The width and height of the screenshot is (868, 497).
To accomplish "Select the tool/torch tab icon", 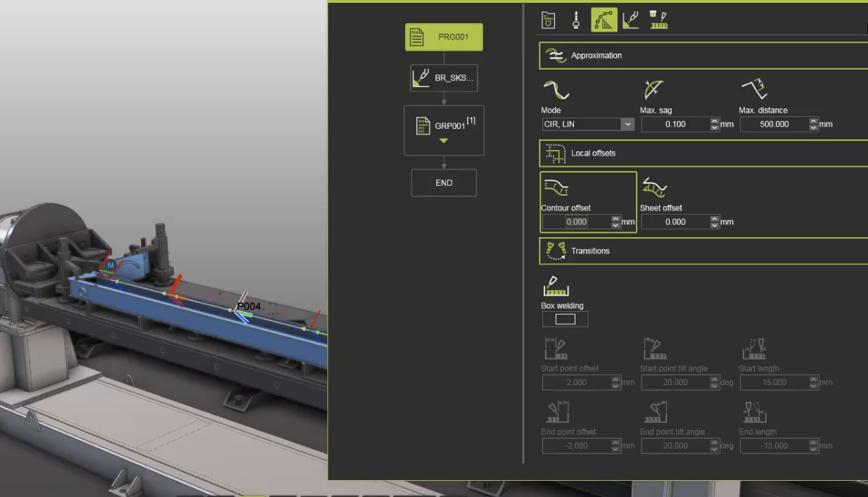I will pos(576,20).
